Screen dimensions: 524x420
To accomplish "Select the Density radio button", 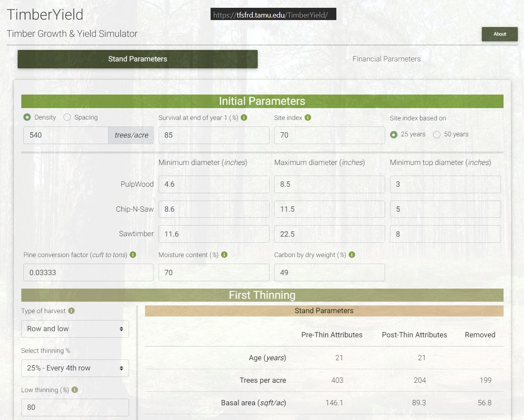I will pos(27,117).
